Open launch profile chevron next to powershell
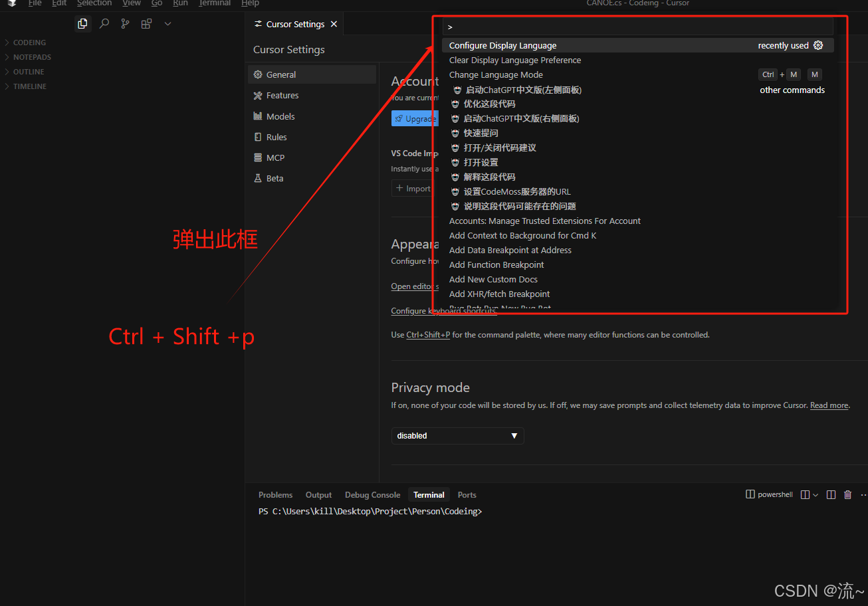 pos(815,494)
